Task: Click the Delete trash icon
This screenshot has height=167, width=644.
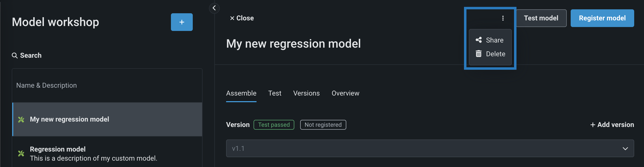Action: click(x=478, y=54)
